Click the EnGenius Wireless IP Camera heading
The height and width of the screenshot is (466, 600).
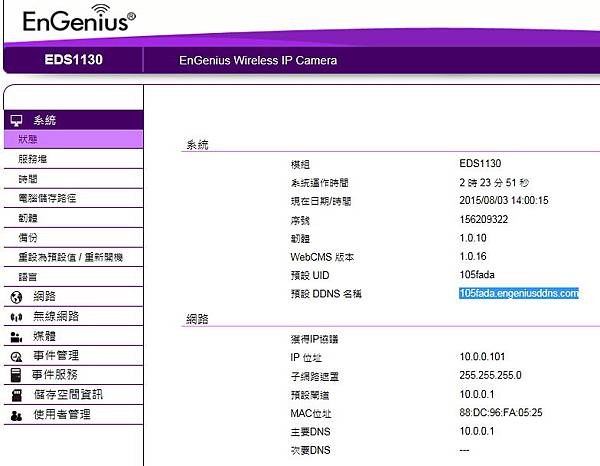pos(258,60)
